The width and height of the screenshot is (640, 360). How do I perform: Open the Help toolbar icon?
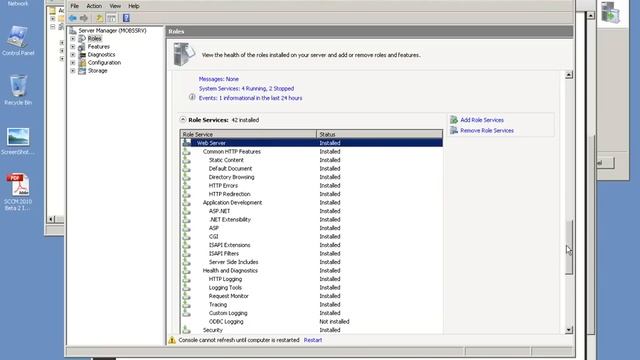click(126, 18)
